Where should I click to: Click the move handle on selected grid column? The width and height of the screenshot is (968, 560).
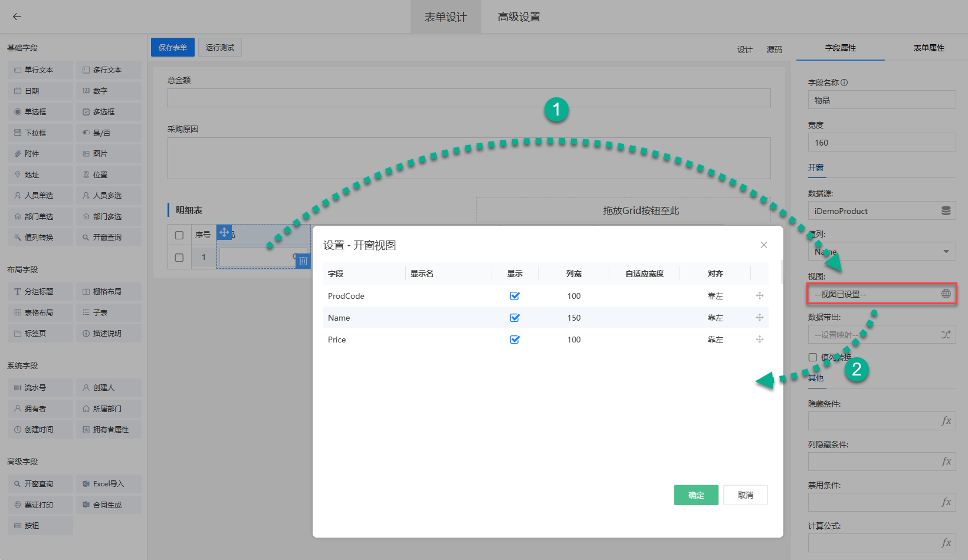[224, 232]
